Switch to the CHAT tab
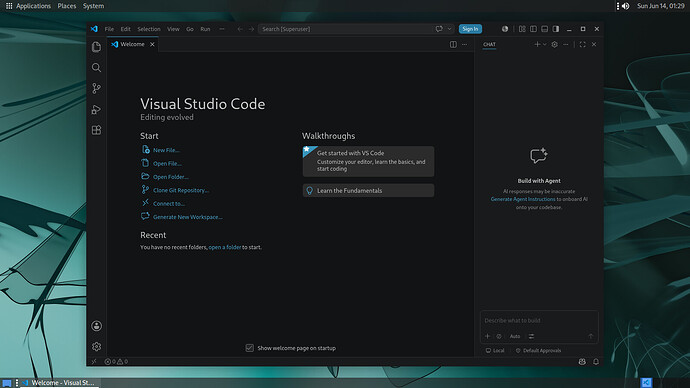The height and width of the screenshot is (388, 690). [x=489, y=44]
